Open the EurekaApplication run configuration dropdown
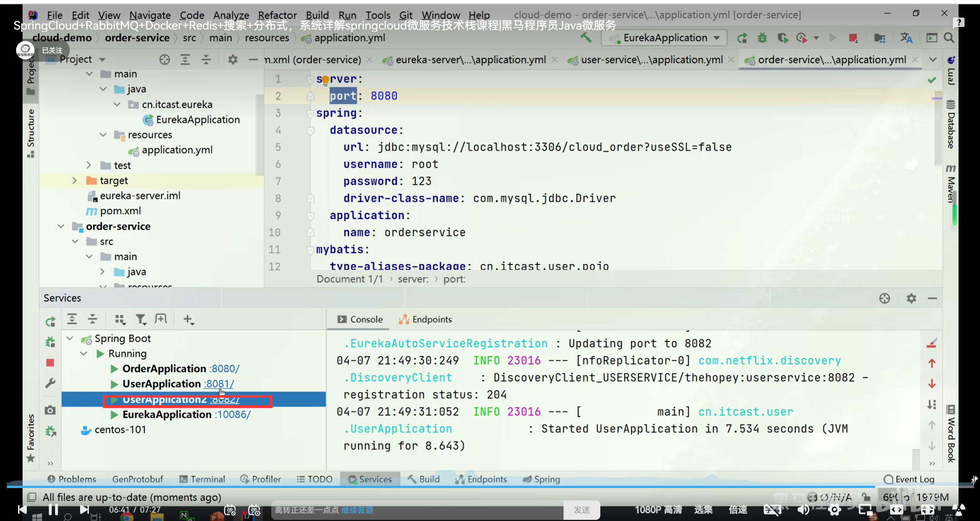Viewport: 980px width, 521px height. coord(665,38)
